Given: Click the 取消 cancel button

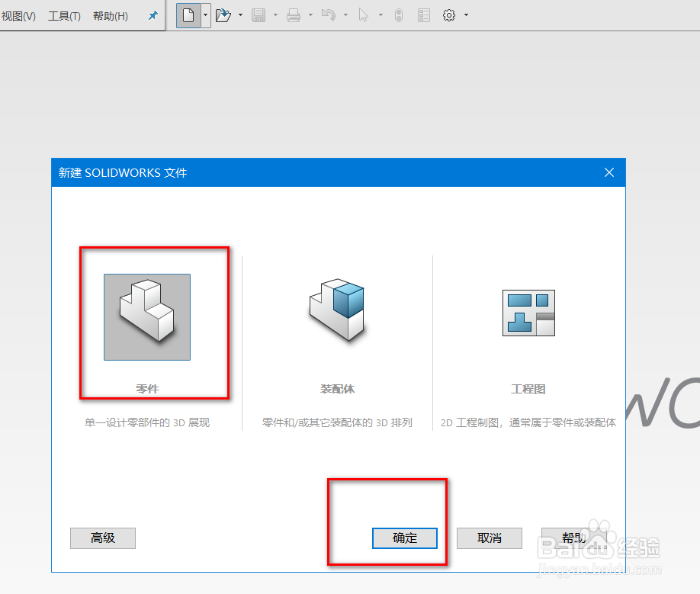Looking at the screenshot, I should click(x=490, y=538).
